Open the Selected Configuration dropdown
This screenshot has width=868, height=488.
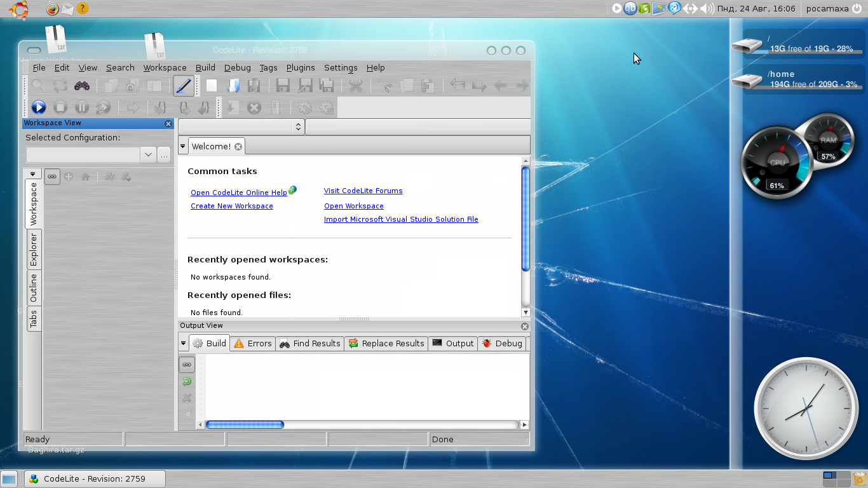[x=147, y=154]
